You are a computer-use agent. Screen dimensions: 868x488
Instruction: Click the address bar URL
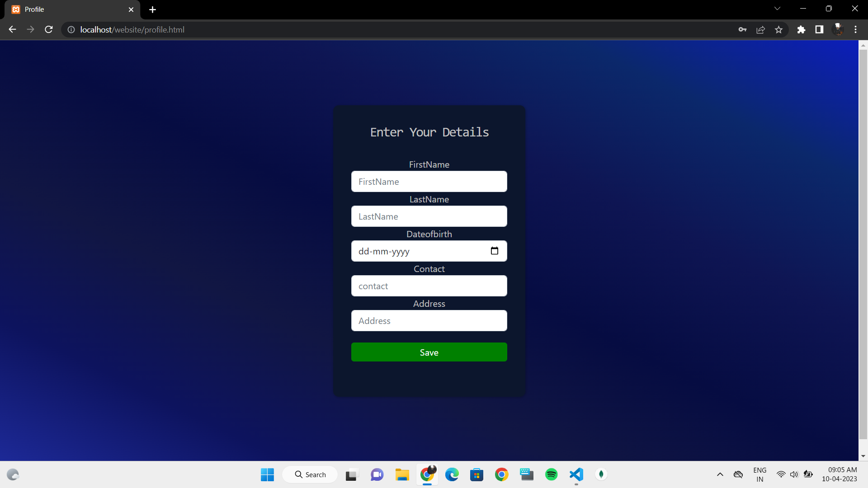tap(132, 29)
